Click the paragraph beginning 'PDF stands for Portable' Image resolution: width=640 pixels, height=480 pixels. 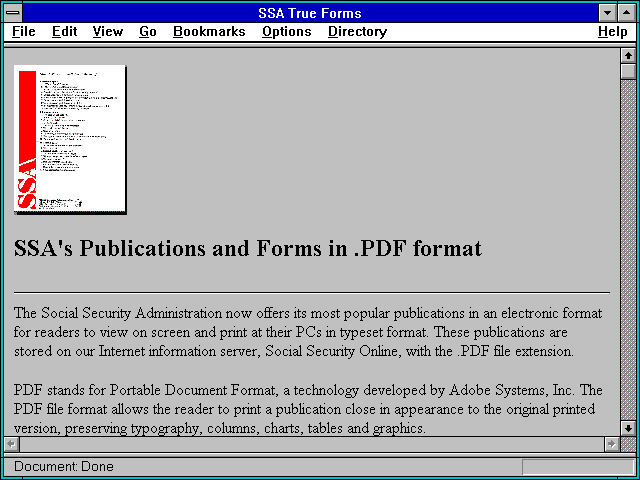click(308, 409)
